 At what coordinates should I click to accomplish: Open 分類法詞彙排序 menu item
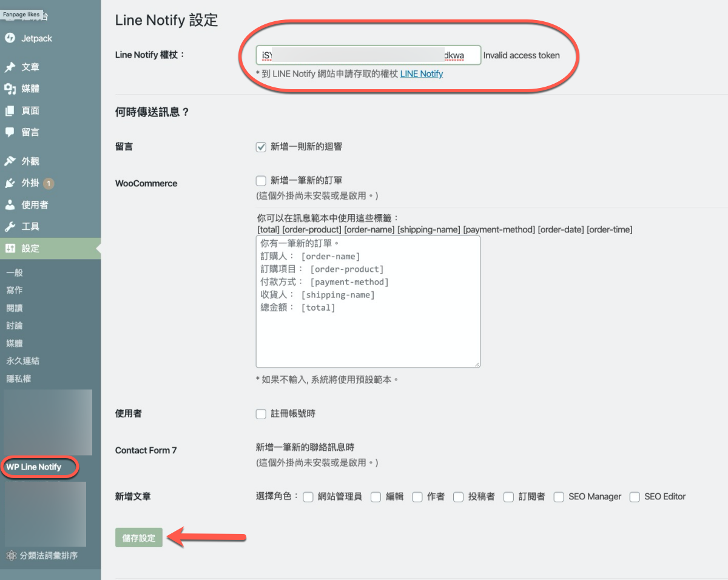tap(49, 555)
